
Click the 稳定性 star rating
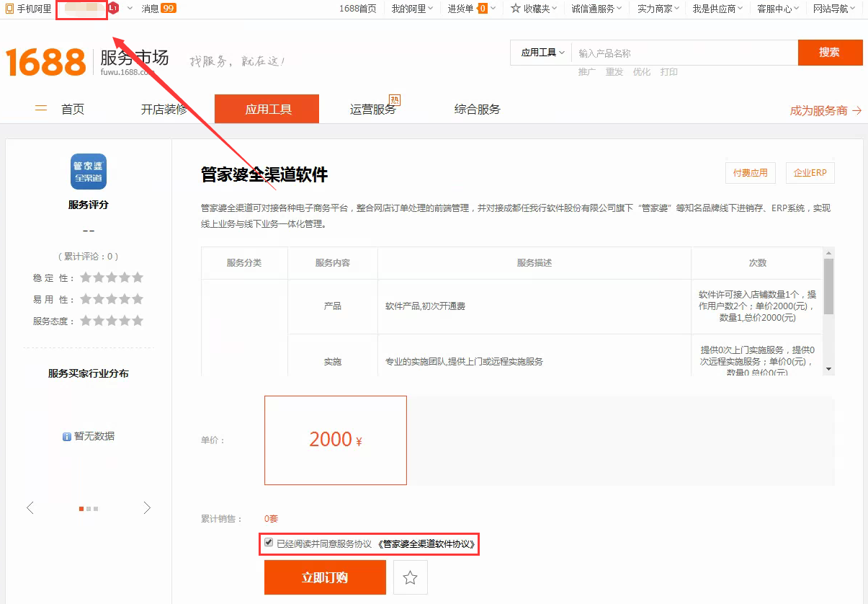pyautogui.click(x=112, y=277)
